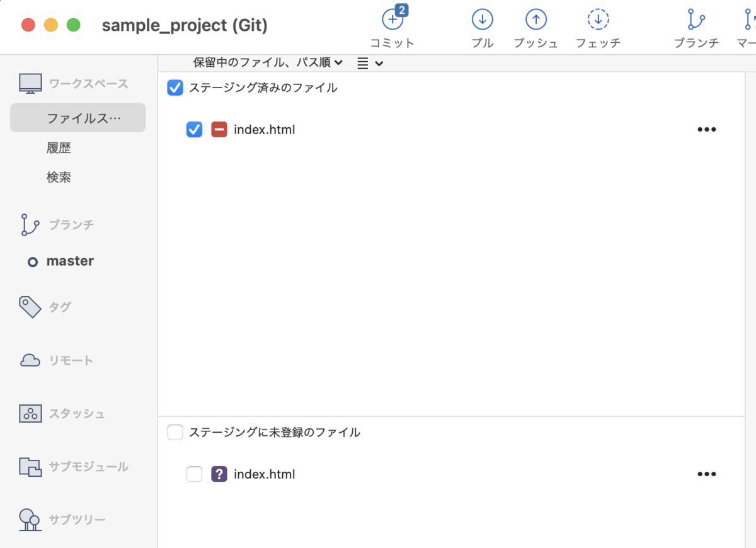Unstage index.html via its checkbox
This screenshot has width=756, height=548.
tap(195, 130)
